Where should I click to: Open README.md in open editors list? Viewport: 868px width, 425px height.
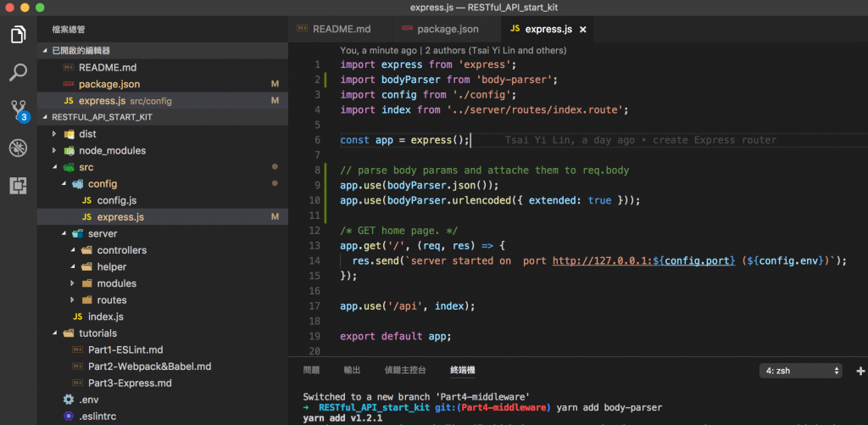click(x=162, y=68)
